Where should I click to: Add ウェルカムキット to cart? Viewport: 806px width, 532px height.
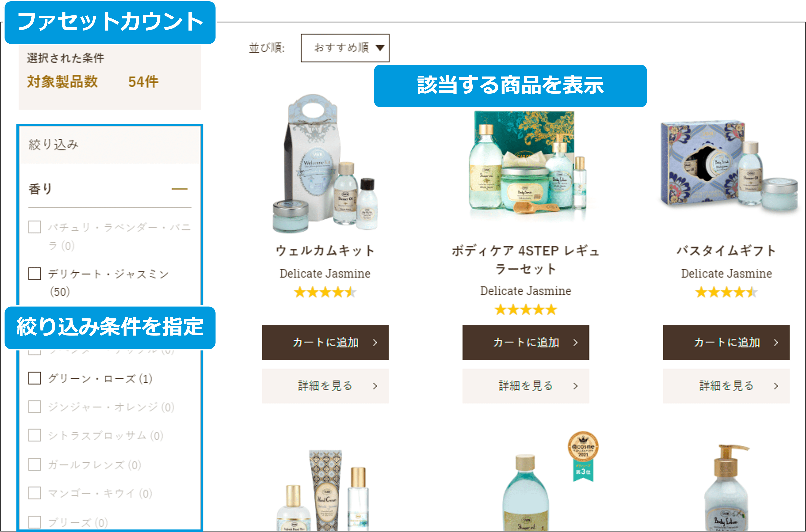click(x=325, y=342)
